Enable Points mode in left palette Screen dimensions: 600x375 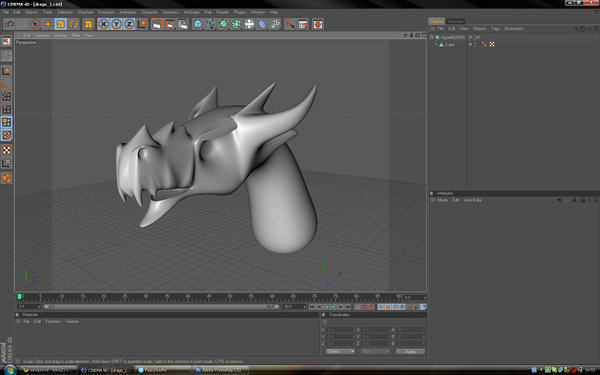click(7, 96)
